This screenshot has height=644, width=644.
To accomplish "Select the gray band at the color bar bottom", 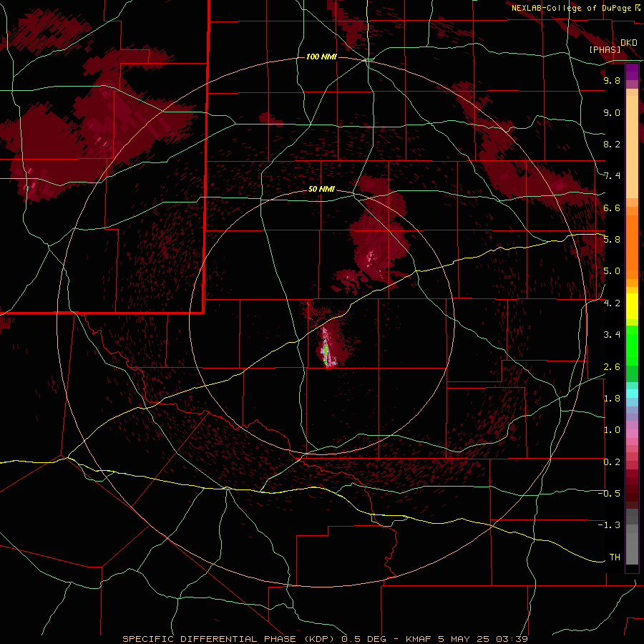I will click(x=632, y=537).
